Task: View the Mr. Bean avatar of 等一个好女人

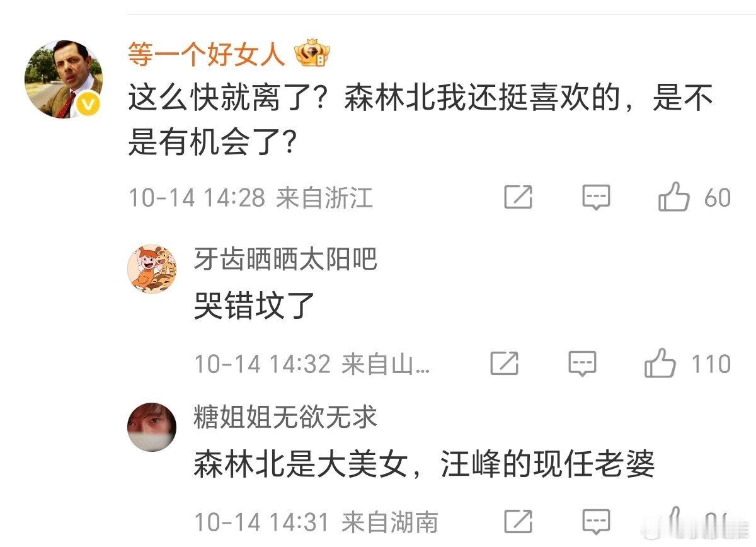Action: tap(64, 79)
